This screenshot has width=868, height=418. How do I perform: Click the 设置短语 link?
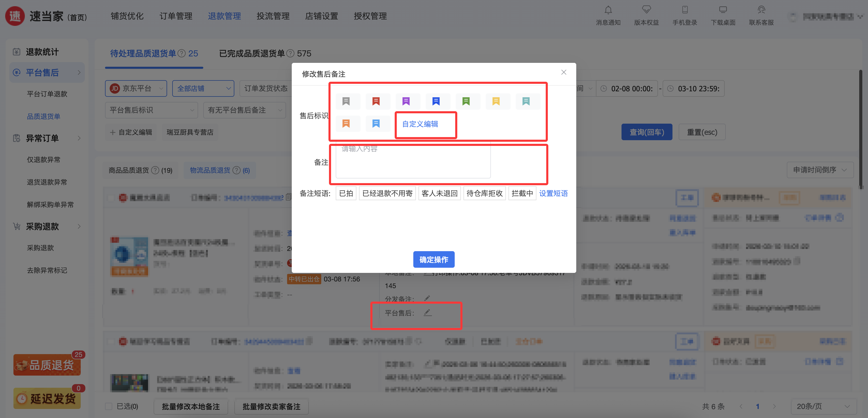pyautogui.click(x=553, y=193)
